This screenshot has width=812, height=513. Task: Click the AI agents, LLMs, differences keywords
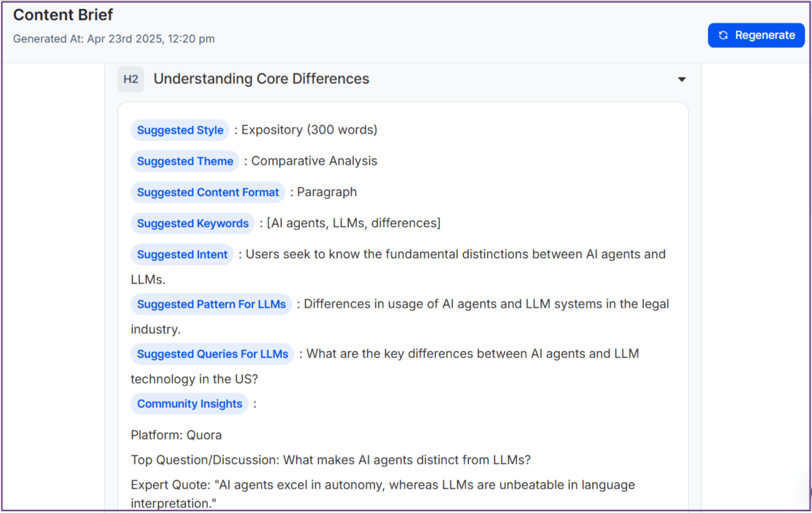coord(353,223)
